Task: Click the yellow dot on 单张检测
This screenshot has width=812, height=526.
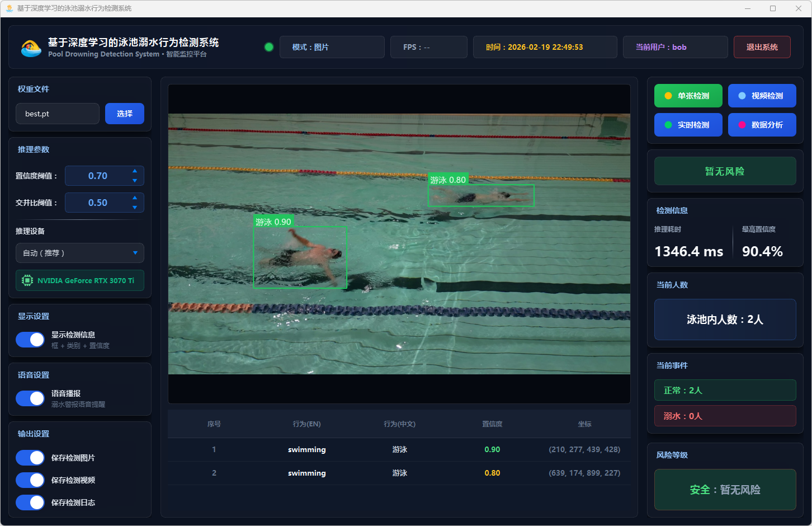Action: pyautogui.click(x=668, y=96)
